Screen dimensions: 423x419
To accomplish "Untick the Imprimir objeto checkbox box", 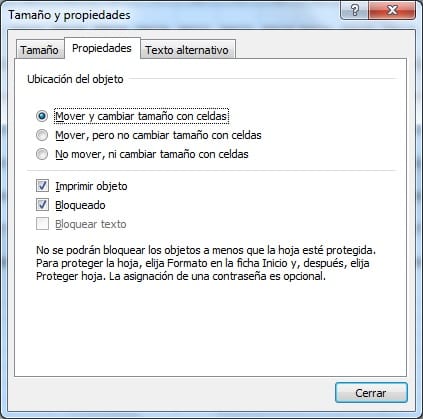I will (42, 186).
